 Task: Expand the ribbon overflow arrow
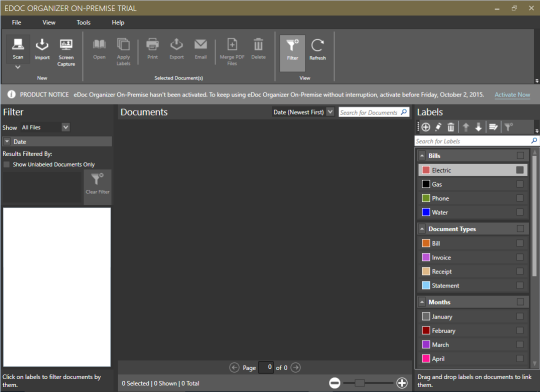[537, 81]
